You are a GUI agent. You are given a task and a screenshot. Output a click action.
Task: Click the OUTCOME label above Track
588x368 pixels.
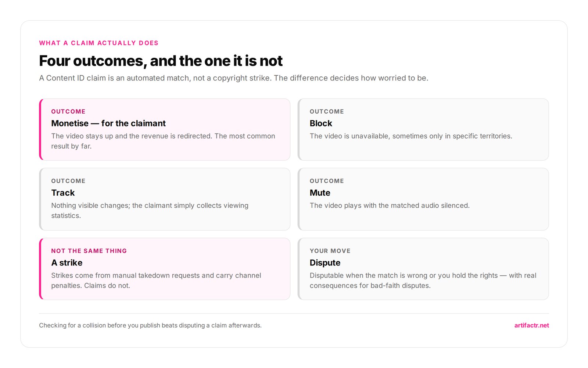[68, 181]
